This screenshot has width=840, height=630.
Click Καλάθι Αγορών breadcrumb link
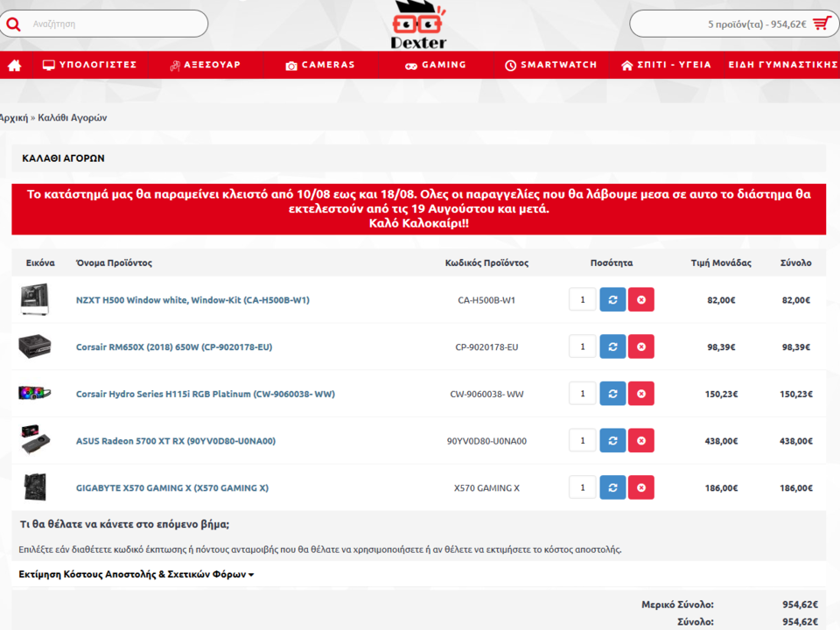pyautogui.click(x=73, y=117)
